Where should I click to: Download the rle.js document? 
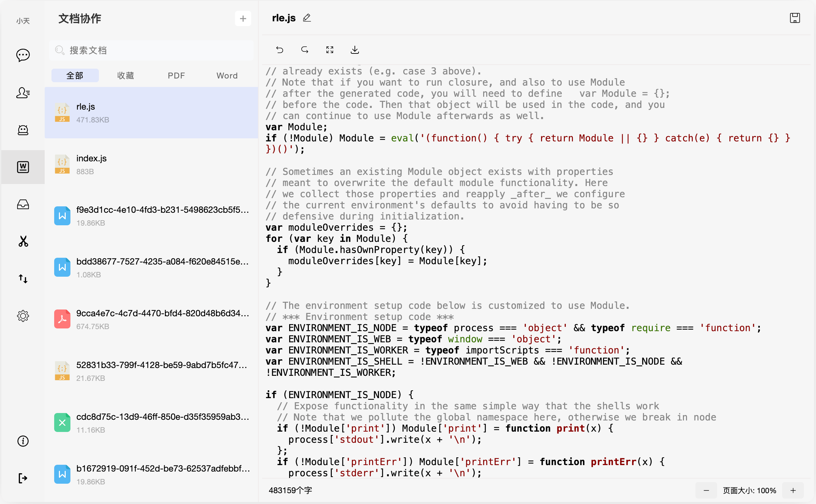(355, 50)
